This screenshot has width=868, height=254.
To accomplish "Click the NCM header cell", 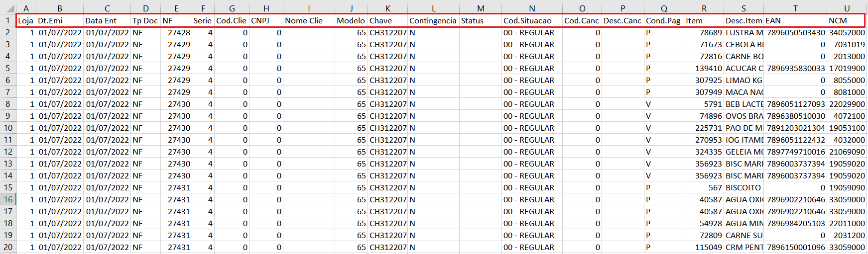I will point(847,20).
